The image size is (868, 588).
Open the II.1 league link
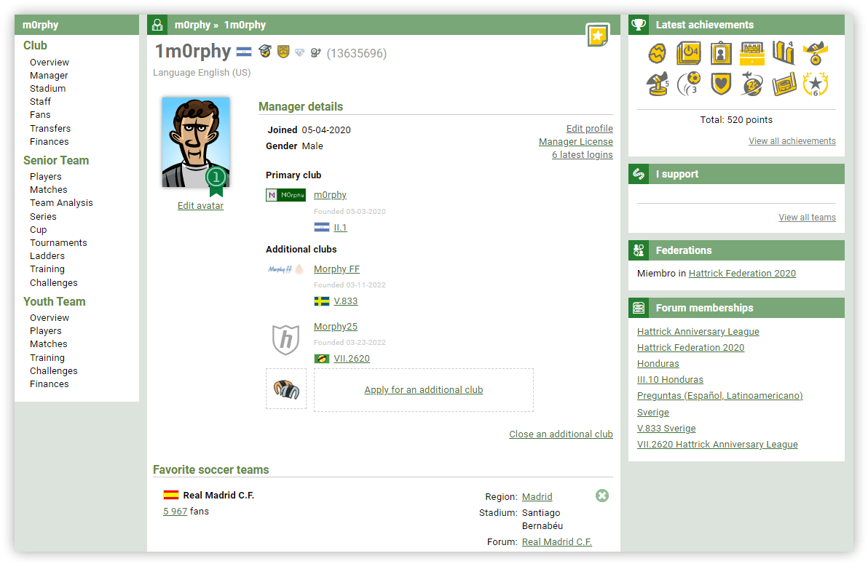(341, 227)
